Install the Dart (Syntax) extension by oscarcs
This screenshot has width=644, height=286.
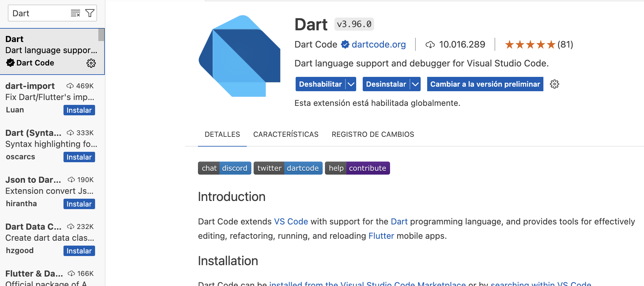(x=79, y=157)
